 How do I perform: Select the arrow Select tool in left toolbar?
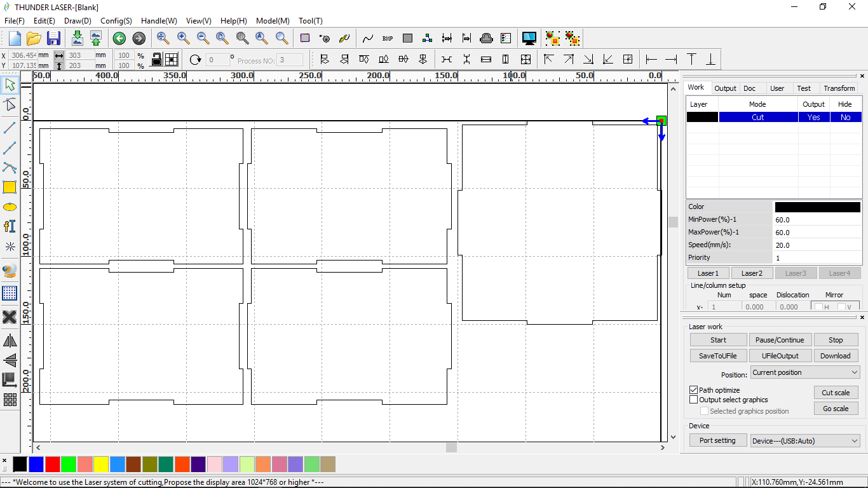pyautogui.click(x=10, y=85)
